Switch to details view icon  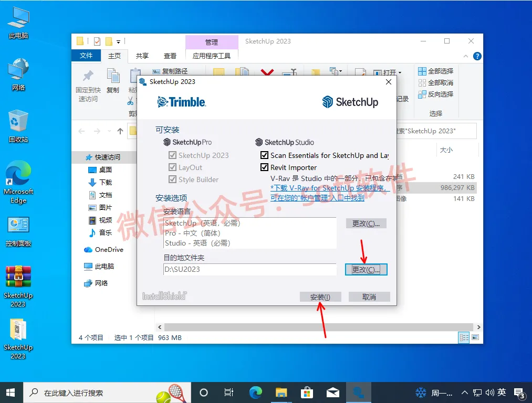464,337
